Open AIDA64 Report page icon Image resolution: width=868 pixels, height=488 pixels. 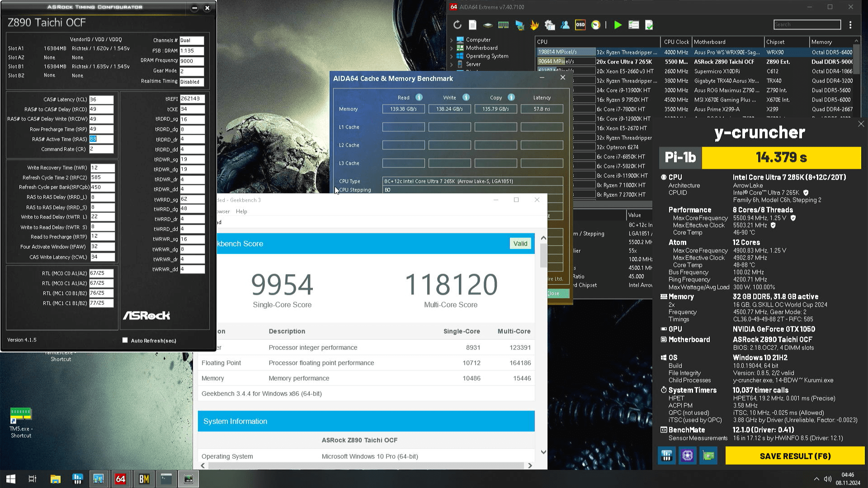(x=472, y=25)
